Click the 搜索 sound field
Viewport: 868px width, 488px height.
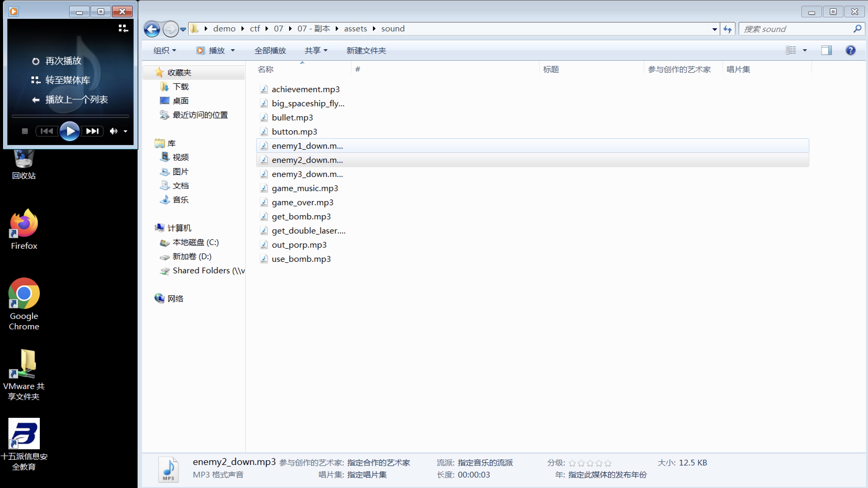(795, 29)
